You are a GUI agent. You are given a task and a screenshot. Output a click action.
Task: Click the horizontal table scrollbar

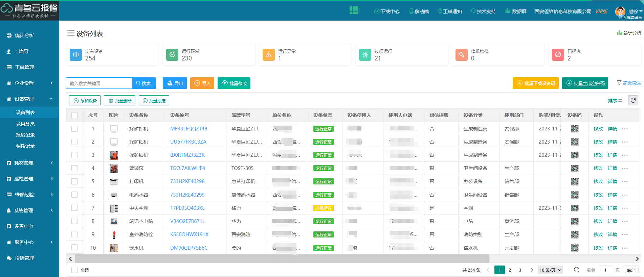pos(282,259)
